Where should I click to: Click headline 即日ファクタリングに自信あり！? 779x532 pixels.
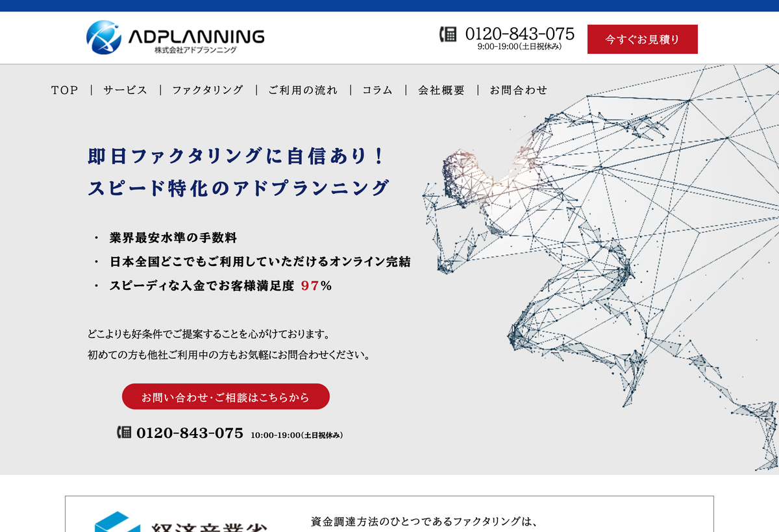(x=237, y=156)
